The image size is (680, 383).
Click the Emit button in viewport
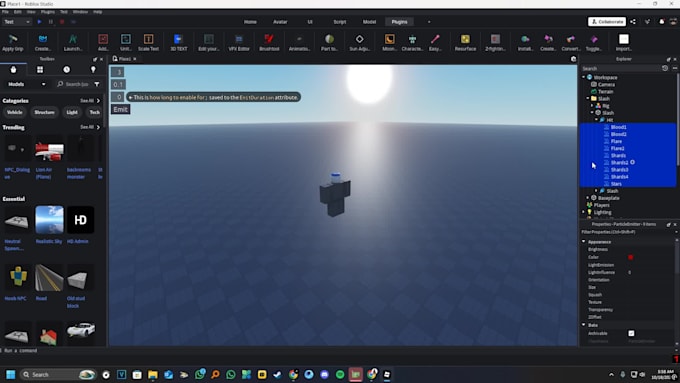click(121, 109)
